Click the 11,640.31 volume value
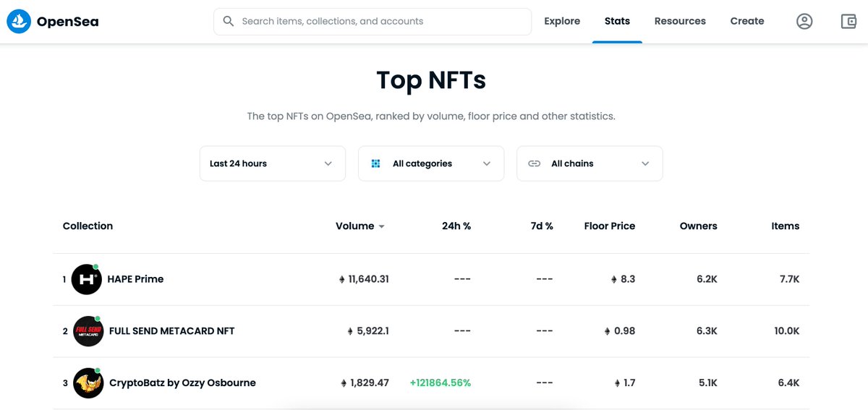Screen dimensions: 868x410 369,279
